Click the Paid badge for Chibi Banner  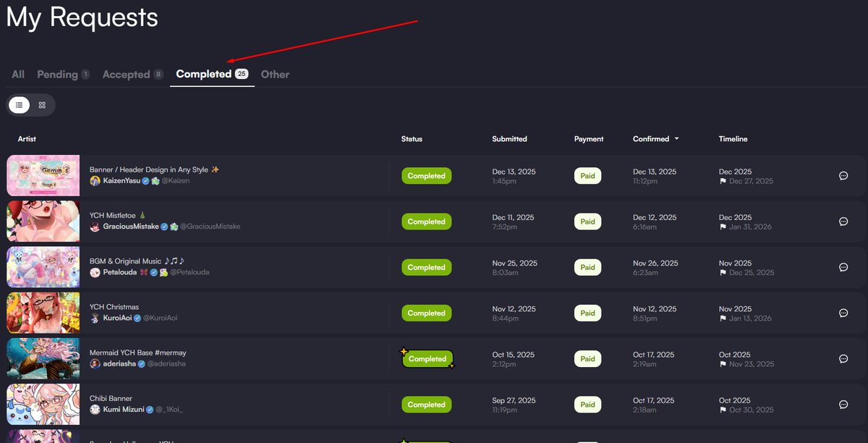(x=587, y=405)
